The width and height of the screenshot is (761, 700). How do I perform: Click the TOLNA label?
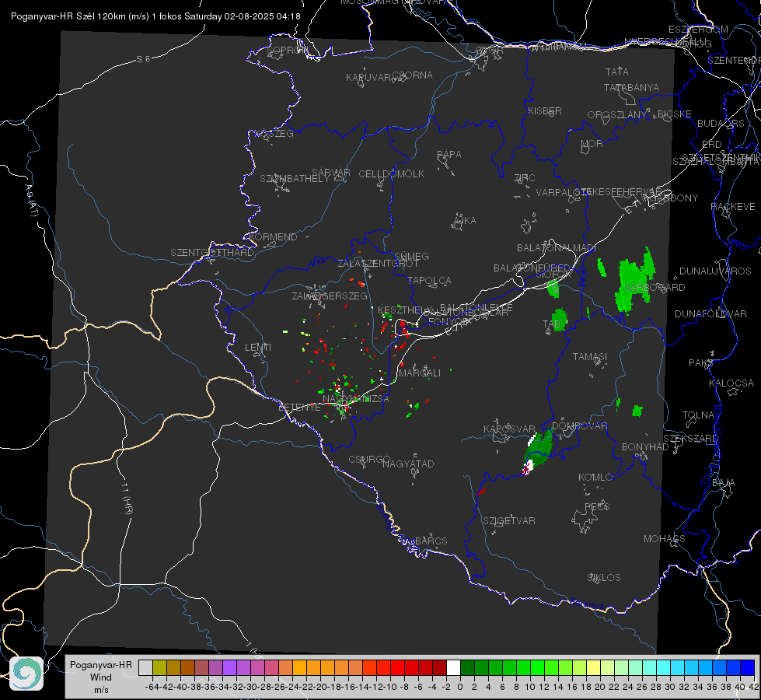click(698, 415)
